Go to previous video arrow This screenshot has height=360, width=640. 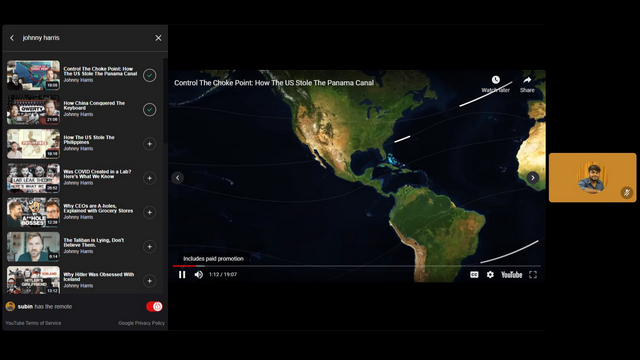point(178,178)
